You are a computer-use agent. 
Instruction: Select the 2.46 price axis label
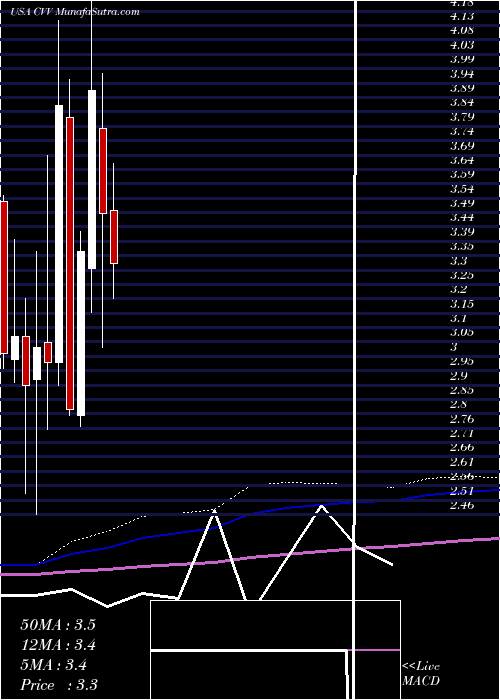462,505
